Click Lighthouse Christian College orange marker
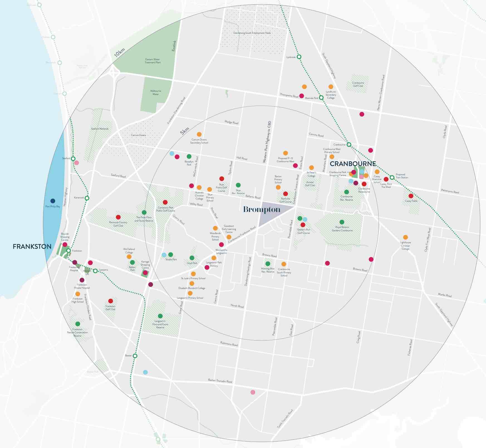This screenshot has width=486, height=448. (x=405, y=237)
